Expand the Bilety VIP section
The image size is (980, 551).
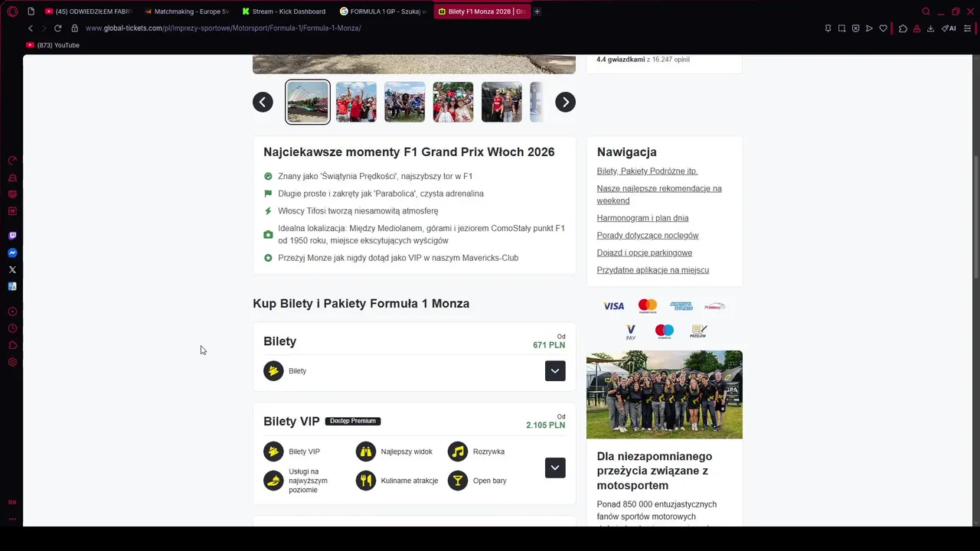pyautogui.click(x=555, y=468)
